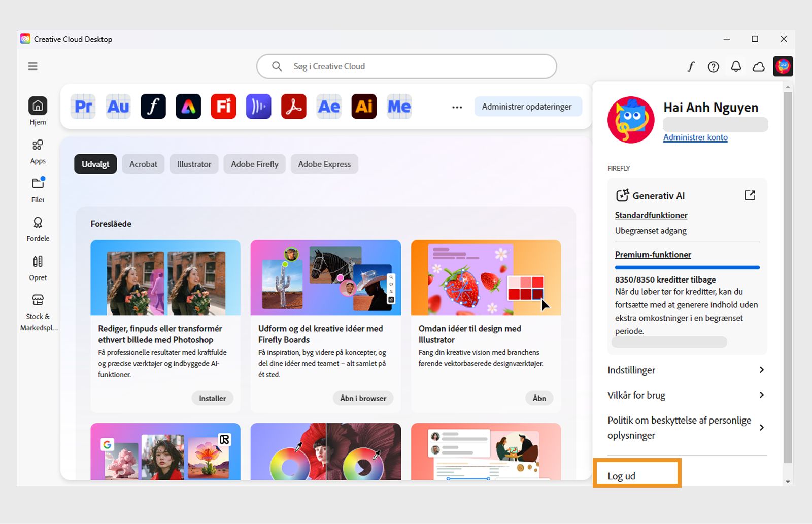Open the Fonts icon in the header
This screenshot has height=524, width=812.
[691, 66]
